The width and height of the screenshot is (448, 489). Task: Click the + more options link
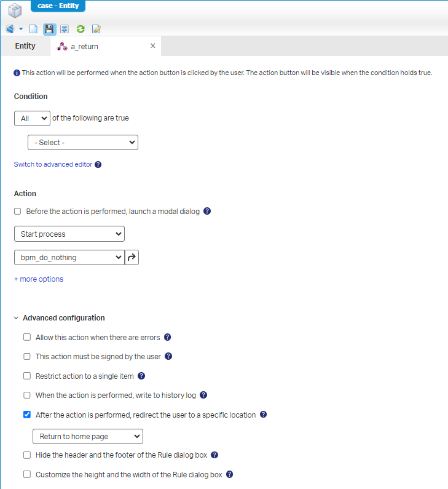coord(39,279)
